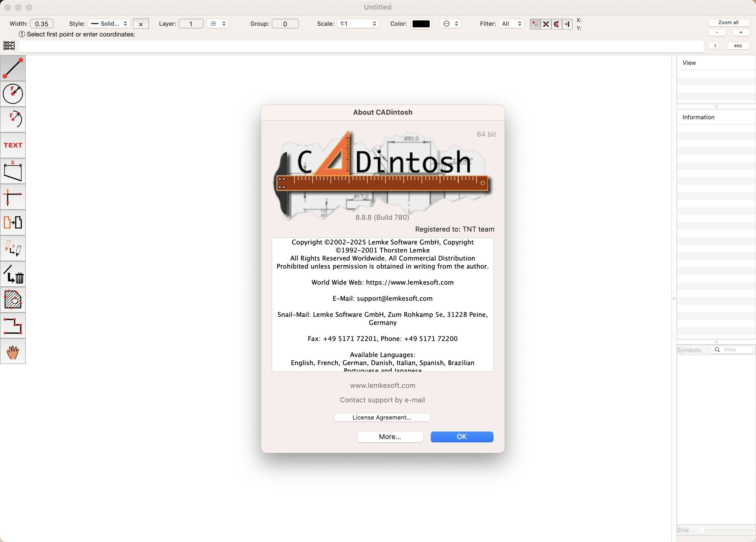
Task: Click the Information panel header
Action: click(716, 117)
